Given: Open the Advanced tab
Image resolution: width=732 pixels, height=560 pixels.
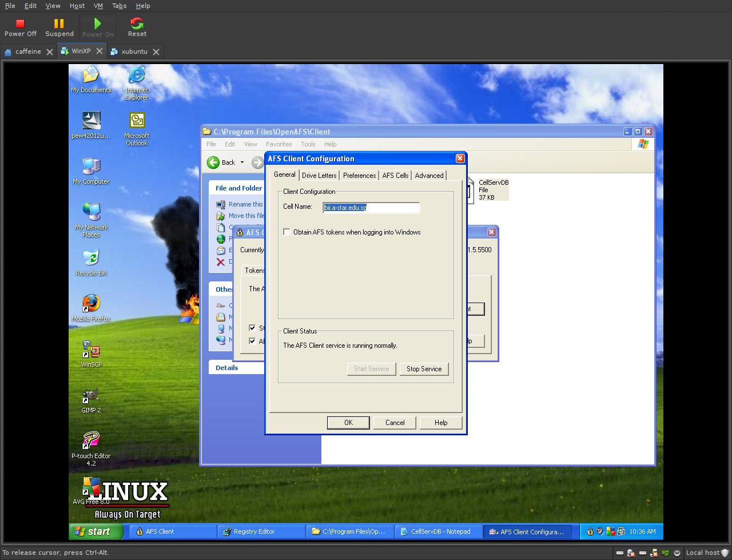Looking at the screenshot, I should (x=429, y=176).
